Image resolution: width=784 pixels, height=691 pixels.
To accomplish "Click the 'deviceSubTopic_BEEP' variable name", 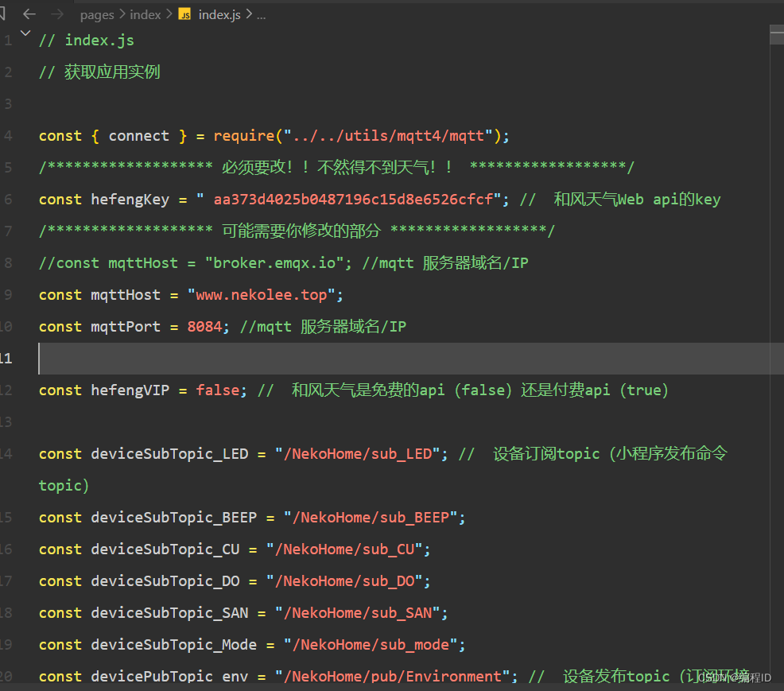I will (174, 518).
